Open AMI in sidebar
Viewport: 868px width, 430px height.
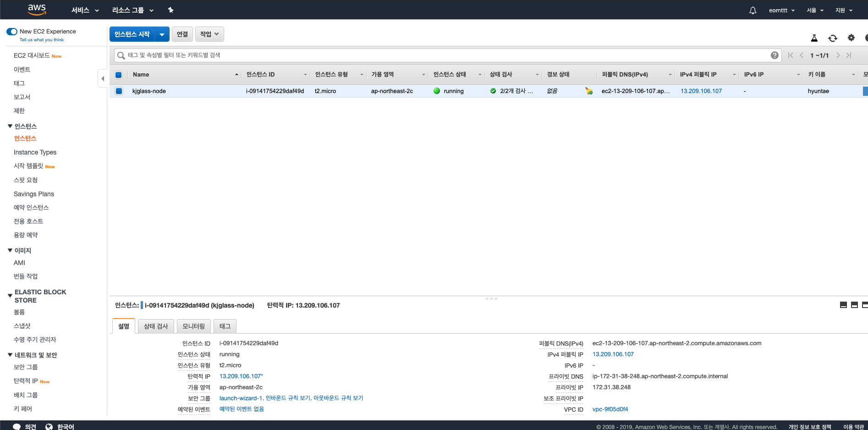[x=19, y=263]
